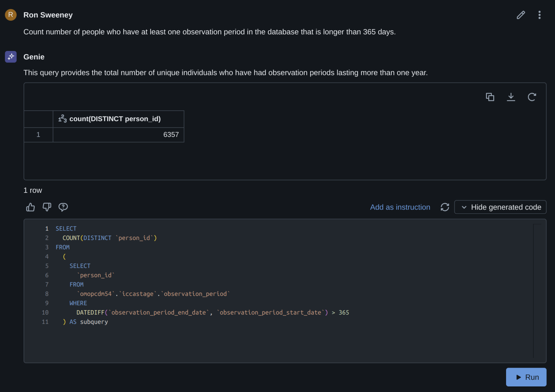Open the three-dot more options menu
The height and width of the screenshot is (392, 555).
tap(539, 15)
